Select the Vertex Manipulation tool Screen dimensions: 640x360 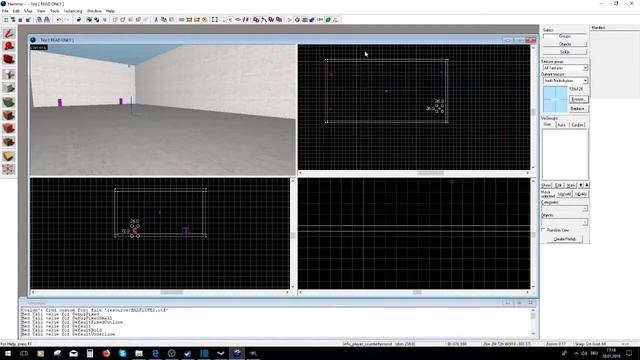[x=8, y=169]
